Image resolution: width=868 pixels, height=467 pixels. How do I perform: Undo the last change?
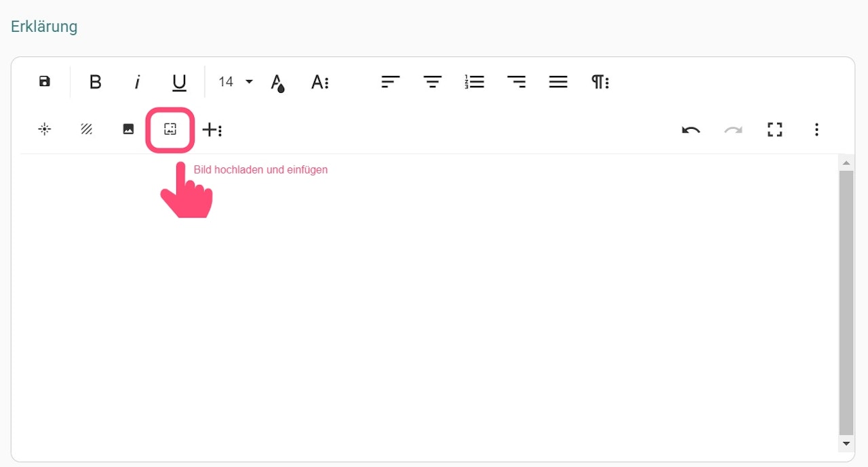[691, 129]
